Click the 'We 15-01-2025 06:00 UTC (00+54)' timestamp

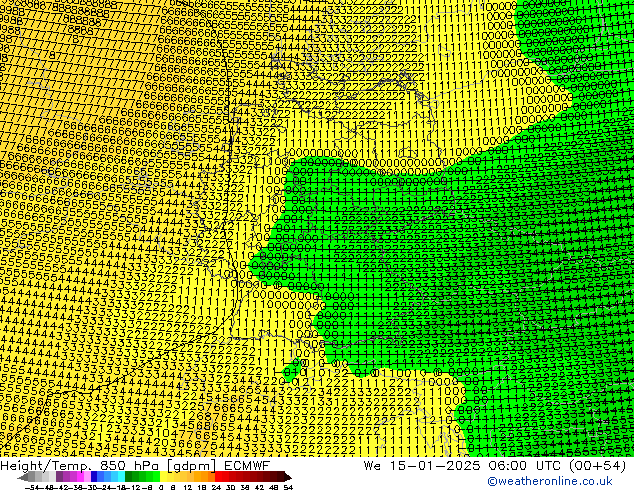(x=495, y=466)
